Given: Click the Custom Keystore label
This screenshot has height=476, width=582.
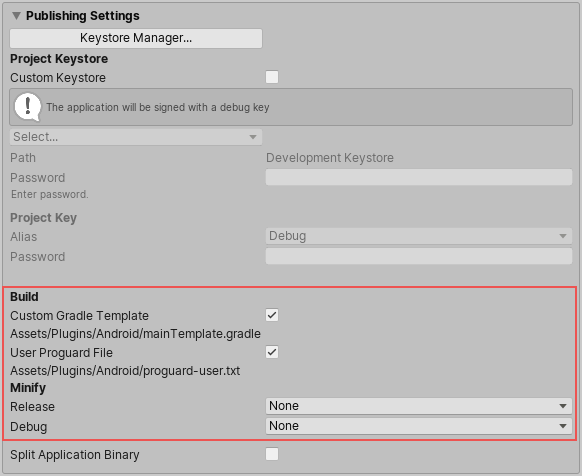Looking at the screenshot, I should pos(58,78).
